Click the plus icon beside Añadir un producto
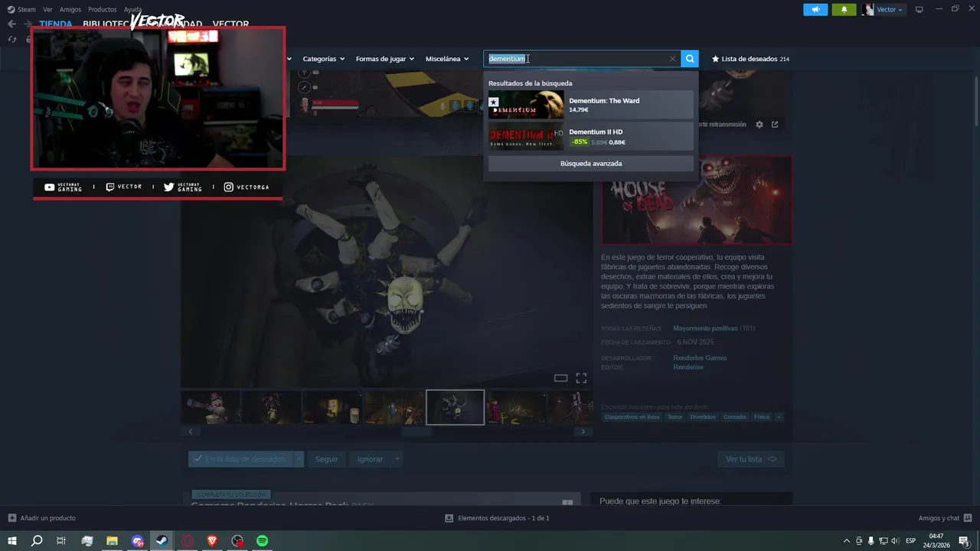 (12, 518)
